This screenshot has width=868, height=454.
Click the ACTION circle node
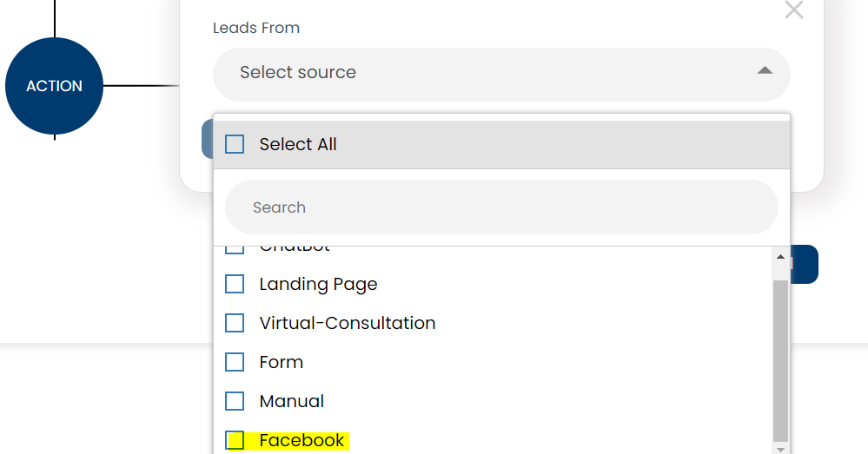54,86
